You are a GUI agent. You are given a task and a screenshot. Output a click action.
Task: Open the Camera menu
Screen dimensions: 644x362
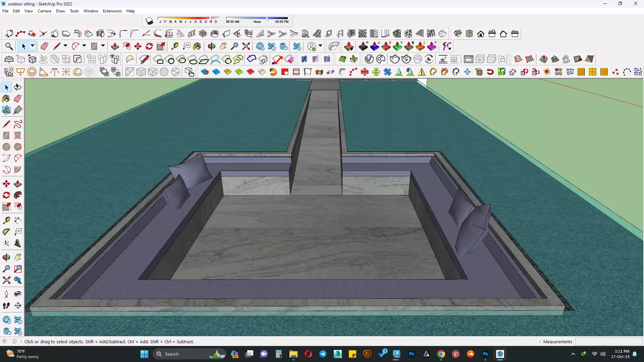44,11
